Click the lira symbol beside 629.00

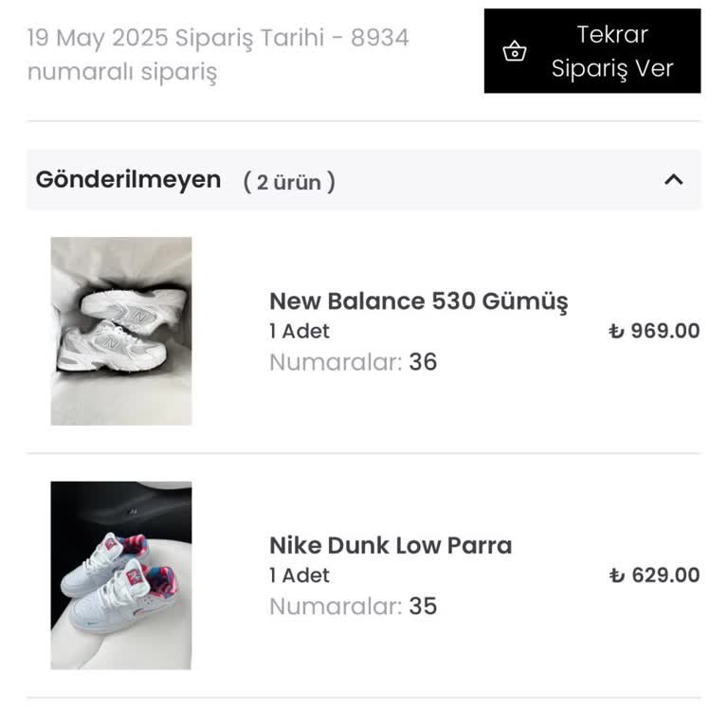[616, 576]
